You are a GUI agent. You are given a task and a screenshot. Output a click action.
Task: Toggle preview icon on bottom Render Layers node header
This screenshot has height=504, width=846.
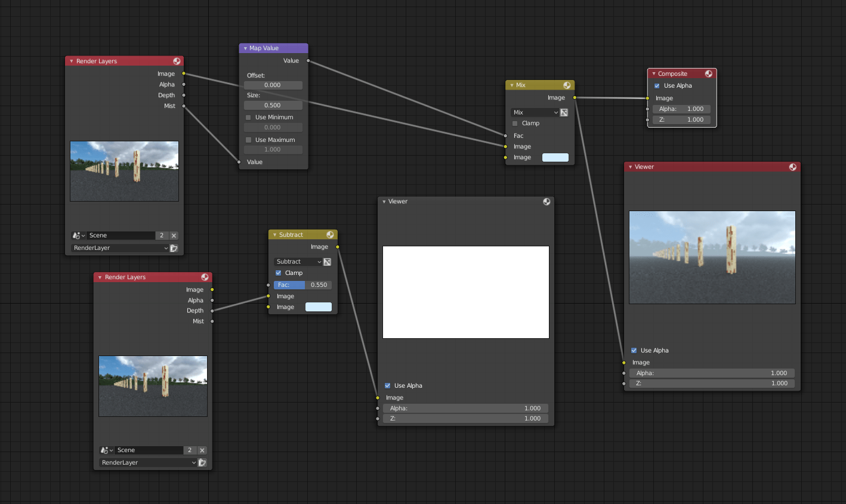click(x=205, y=277)
